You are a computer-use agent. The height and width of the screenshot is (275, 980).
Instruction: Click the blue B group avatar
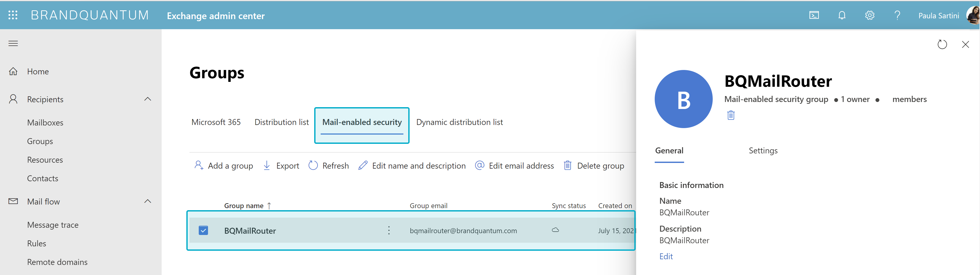pos(683,99)
